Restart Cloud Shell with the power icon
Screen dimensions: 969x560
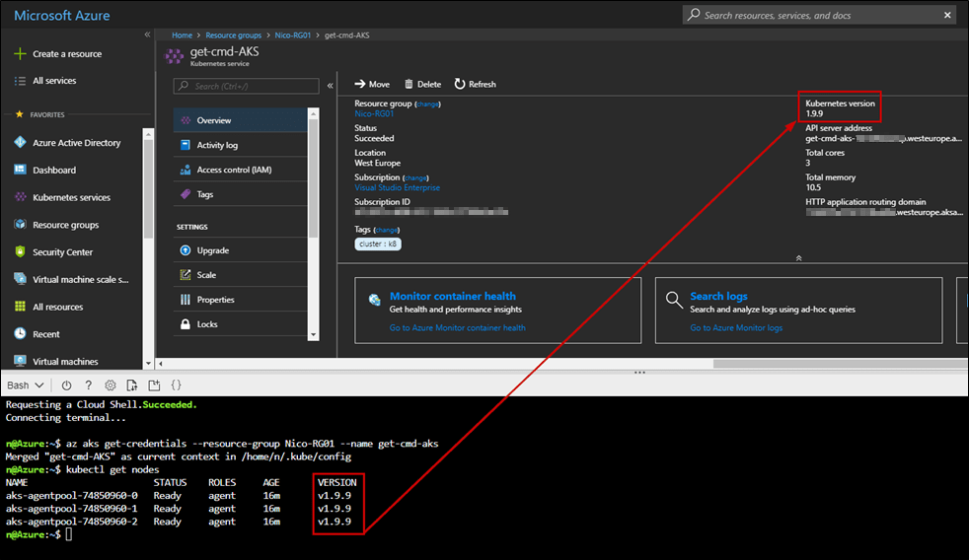click(x=66, y=385)
